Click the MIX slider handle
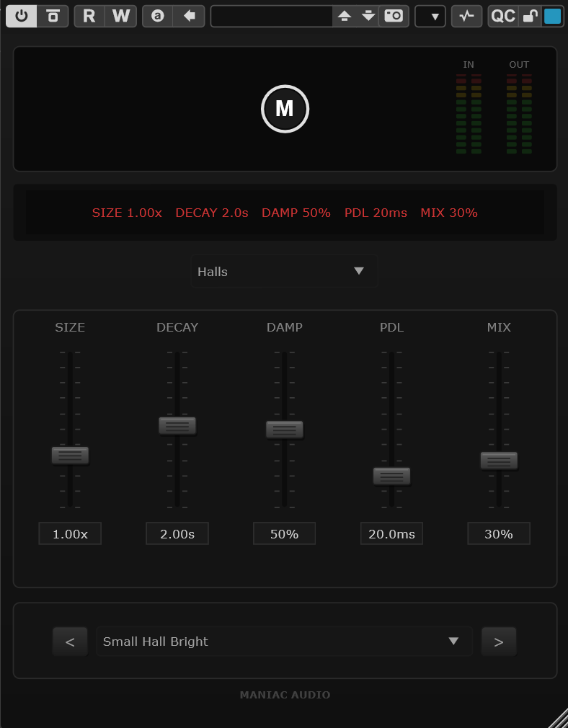The width and height of the screenshot is (568, 728). [x=499, y=461]
